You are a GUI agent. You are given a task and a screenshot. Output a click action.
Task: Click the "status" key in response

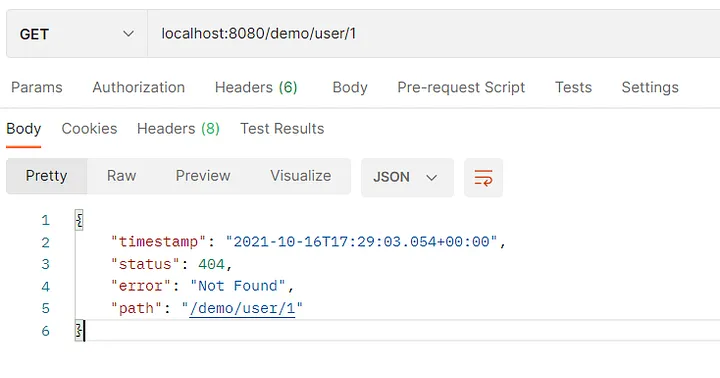[146, 264]
